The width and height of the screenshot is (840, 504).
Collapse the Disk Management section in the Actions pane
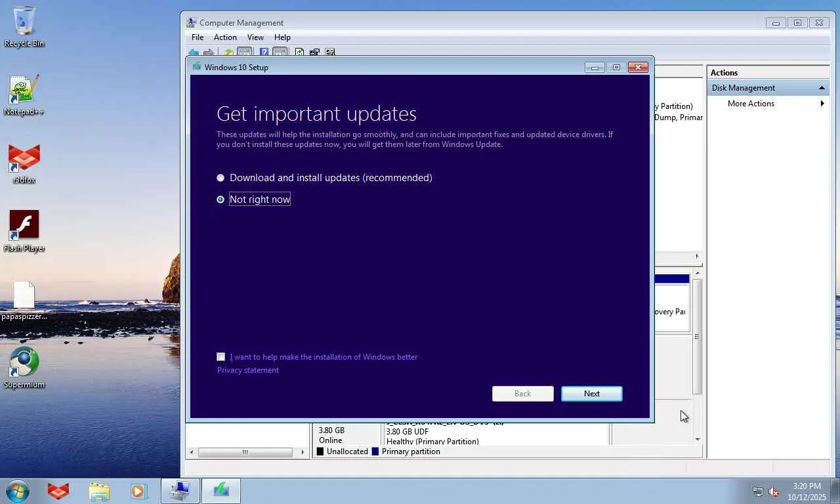(822, 88)
